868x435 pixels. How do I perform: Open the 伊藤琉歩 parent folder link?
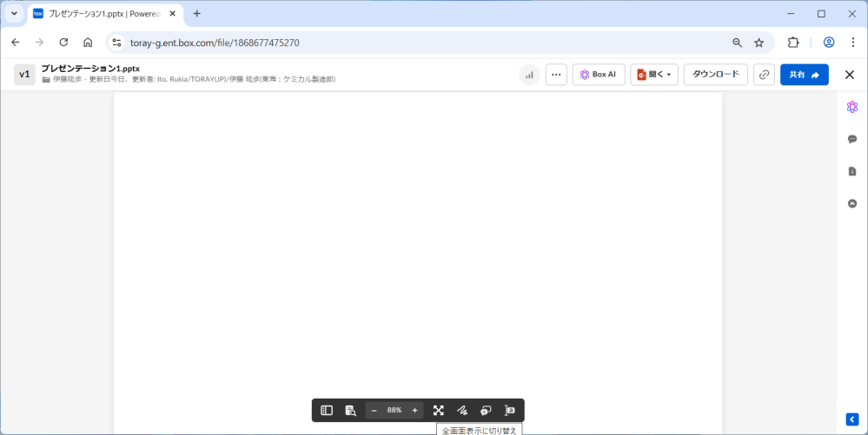(67, 80)
